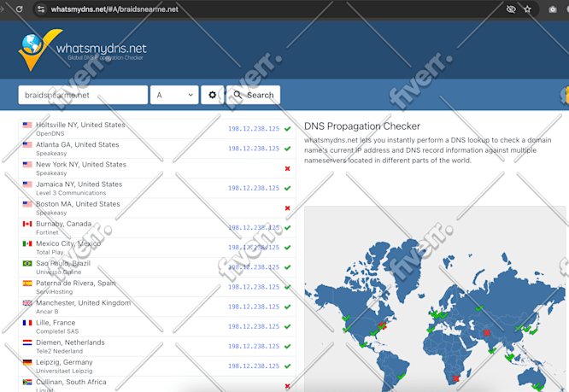The height and width of the screenshot is (392, 569).
Task: Click the whatsmydns.net site title text
Action: [102, 48]
